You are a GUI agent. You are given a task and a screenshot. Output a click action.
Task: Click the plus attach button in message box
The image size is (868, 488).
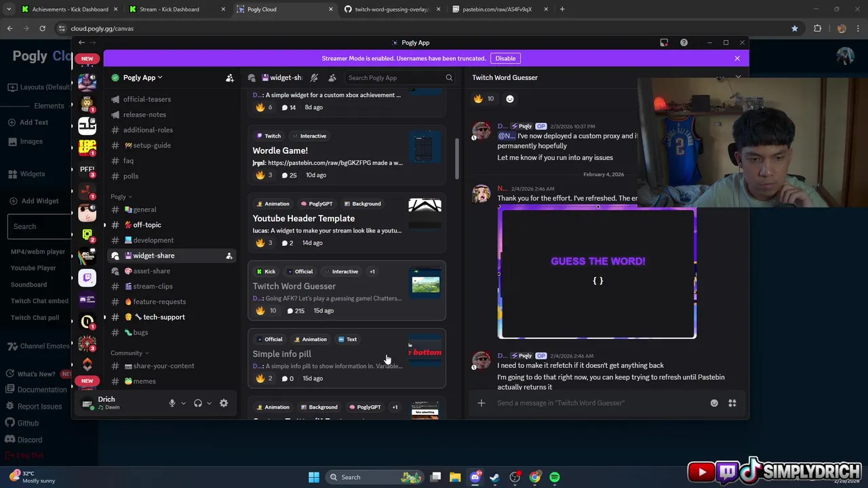tap(481, 403)
